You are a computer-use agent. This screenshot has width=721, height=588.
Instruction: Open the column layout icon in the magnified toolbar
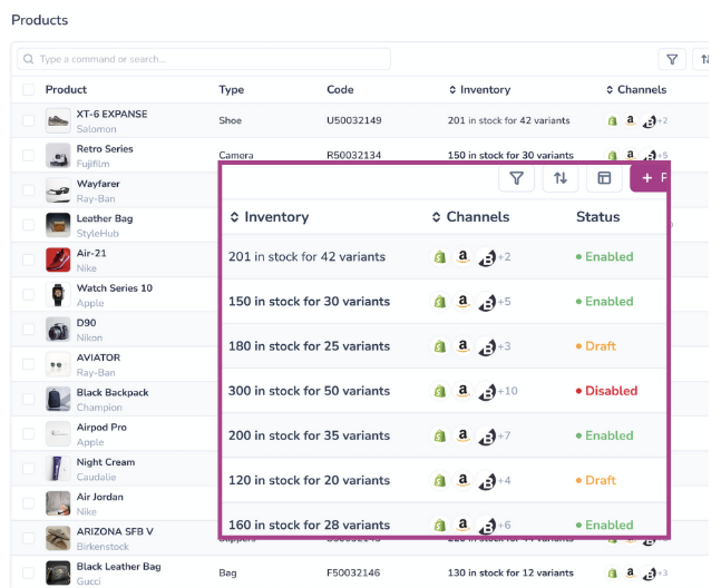click(x=604, y=178)
